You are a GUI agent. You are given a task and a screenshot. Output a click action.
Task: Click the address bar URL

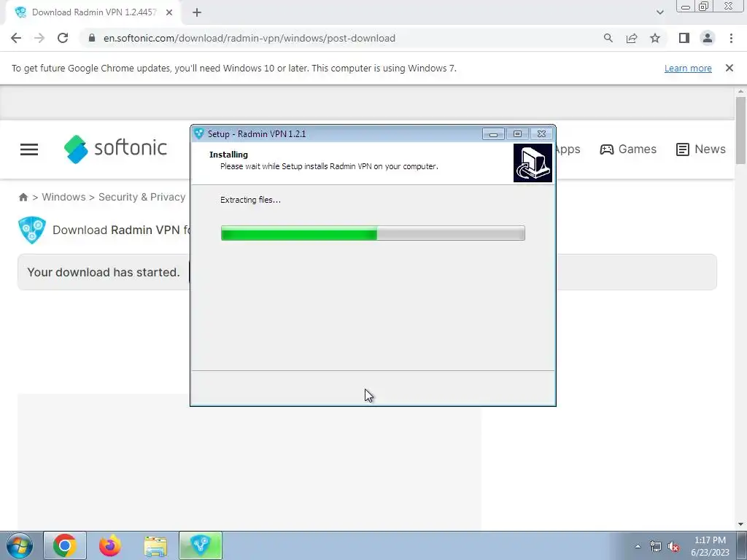[x=249, y=38]
